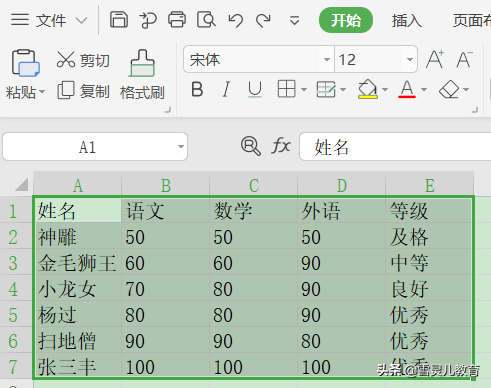Viewport: 491px width, 388px height.
Task: Expand the font name dropdown arrow
Action: pyautogui.click(x=327, y=60)
